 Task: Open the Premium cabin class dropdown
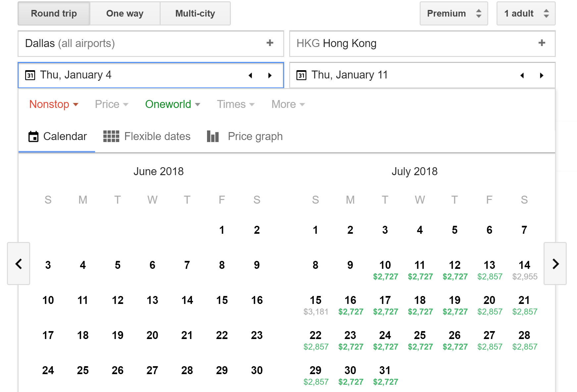point(453,14)
